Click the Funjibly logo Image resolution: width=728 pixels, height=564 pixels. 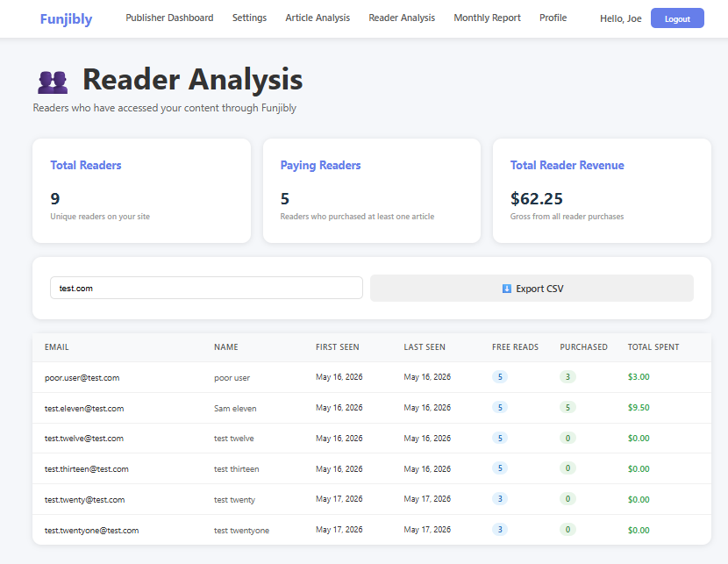[x=66, y=19]
